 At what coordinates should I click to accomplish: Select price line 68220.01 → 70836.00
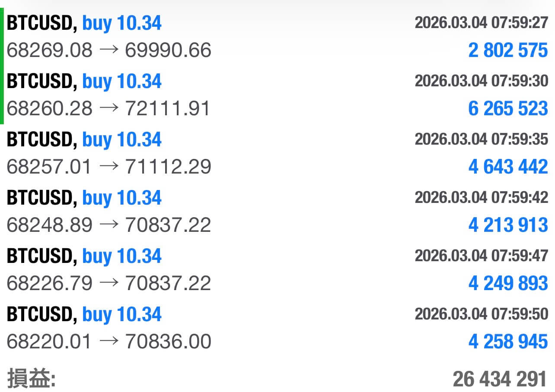109,341
